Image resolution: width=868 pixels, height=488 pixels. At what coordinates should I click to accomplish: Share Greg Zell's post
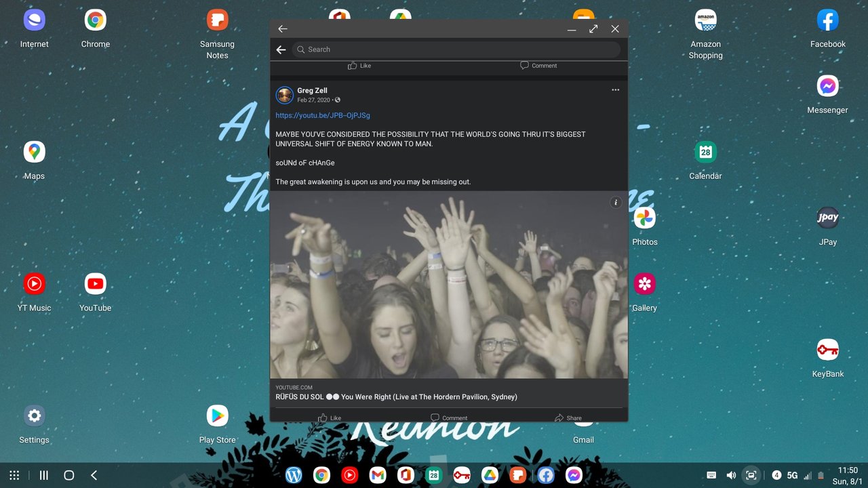click(x=568, y=418)
